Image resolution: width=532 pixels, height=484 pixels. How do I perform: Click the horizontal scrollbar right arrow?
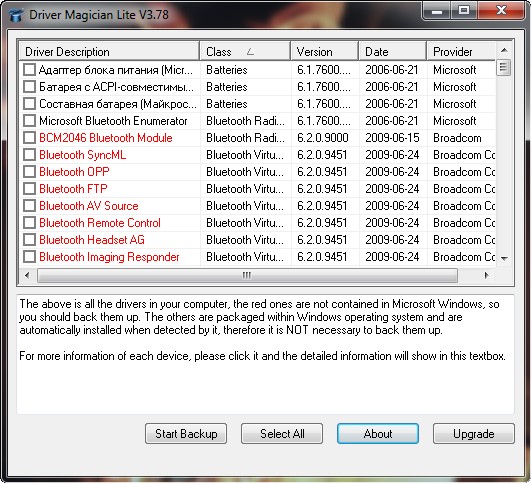coord(487,275)
